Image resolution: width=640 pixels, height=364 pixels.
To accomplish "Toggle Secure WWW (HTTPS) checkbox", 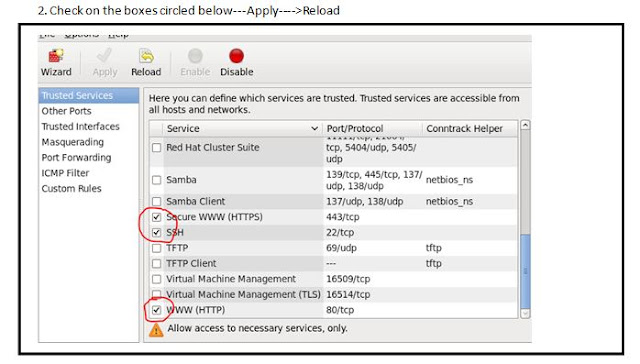I will point(156,217).
